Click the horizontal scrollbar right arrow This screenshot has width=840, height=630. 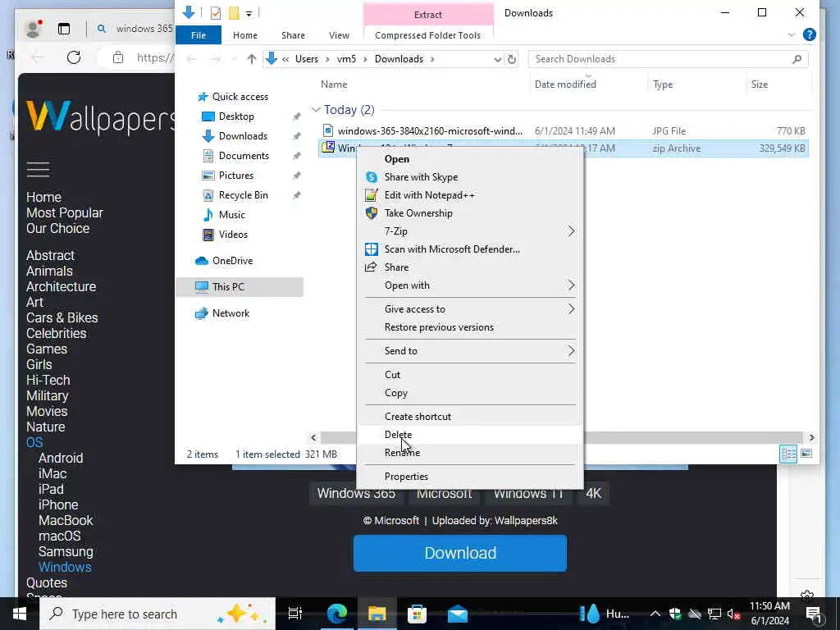pos(811,438)
